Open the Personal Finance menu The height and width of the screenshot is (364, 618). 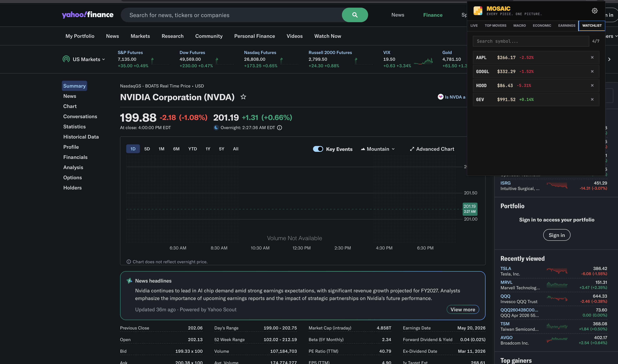(x=254, y=36)
